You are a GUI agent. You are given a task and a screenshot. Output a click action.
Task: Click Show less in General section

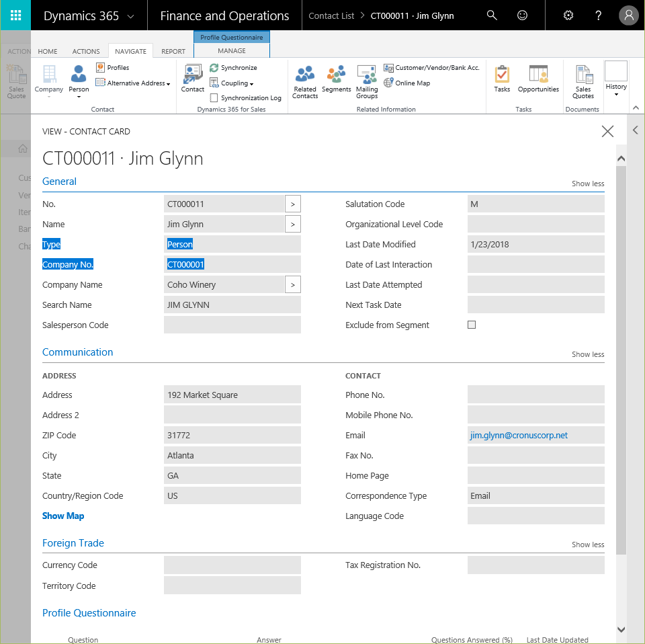[587, 184]
